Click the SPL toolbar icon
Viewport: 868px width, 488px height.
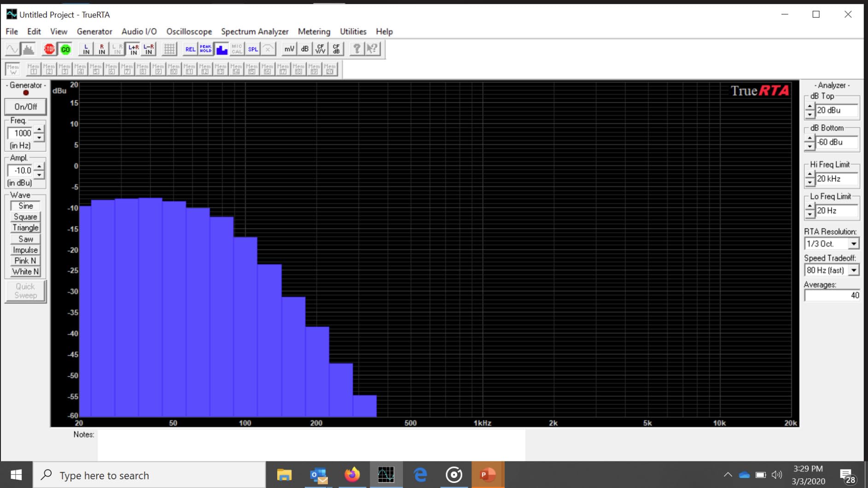tap(253, 49)
